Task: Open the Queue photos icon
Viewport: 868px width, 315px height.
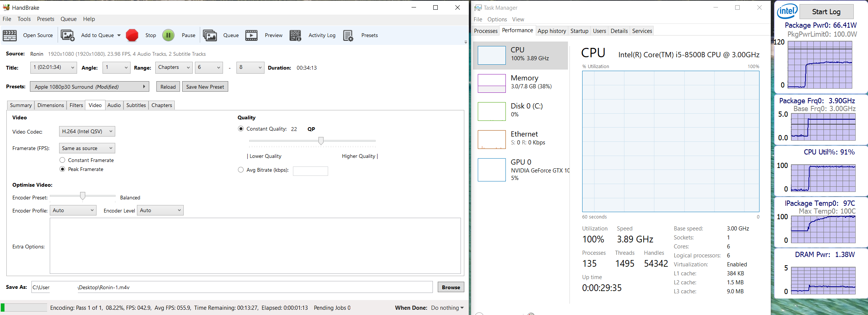Action: 210,36
